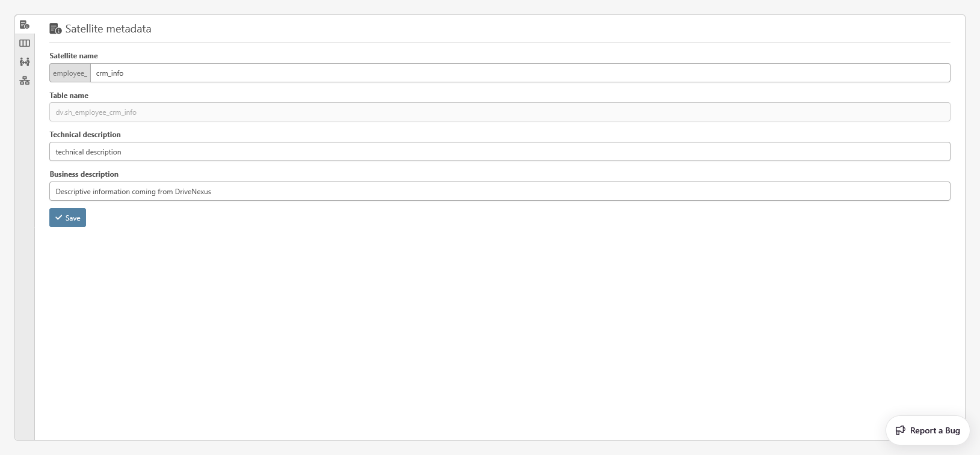Click the Table name label

[69, 96]
